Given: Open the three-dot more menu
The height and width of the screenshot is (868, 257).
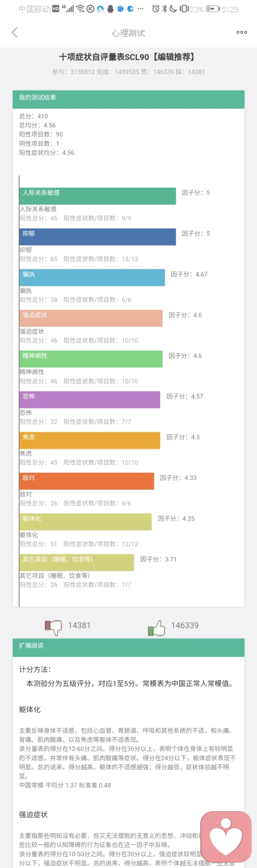Looking at the screenshot, I should click(x=241, y=32).
